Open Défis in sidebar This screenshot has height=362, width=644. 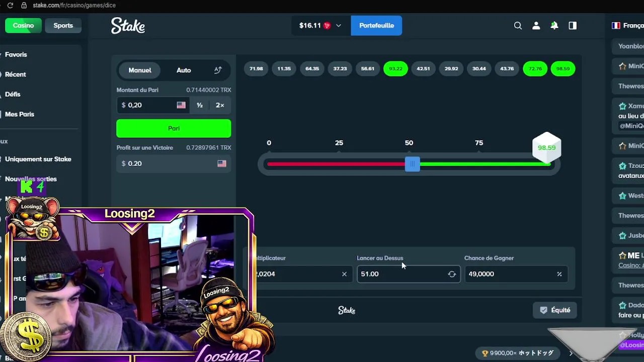13,95
